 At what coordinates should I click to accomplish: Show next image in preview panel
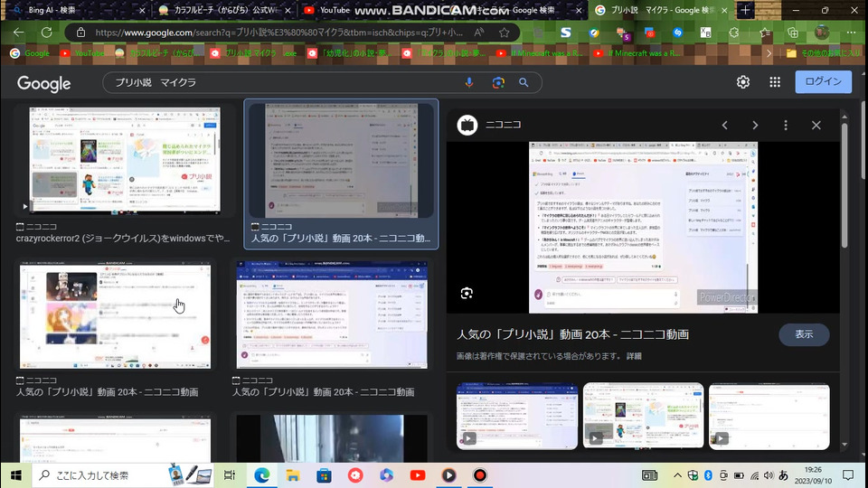pos(755,125)
